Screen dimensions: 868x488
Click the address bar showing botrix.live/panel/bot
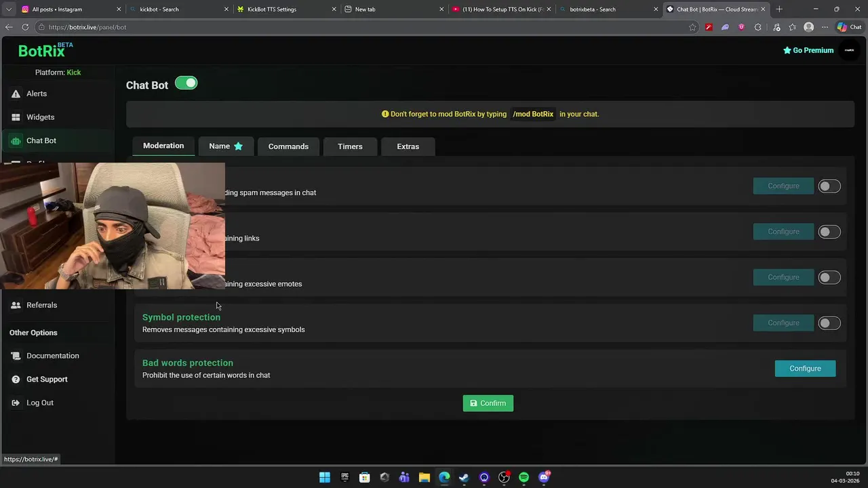(x=366, y=27)
